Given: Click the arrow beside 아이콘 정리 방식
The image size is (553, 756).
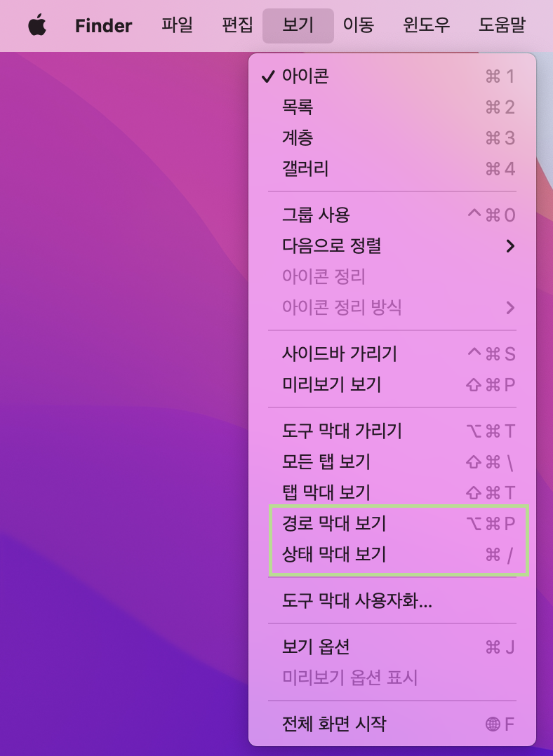Looking at the screenshot, I should coord(510,308).
